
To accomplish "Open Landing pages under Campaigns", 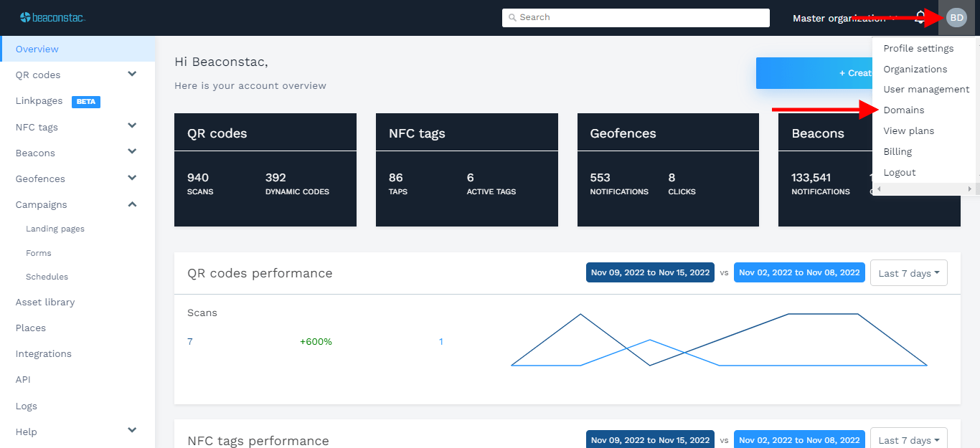I will pyautogui.click(x=55, y=229).
